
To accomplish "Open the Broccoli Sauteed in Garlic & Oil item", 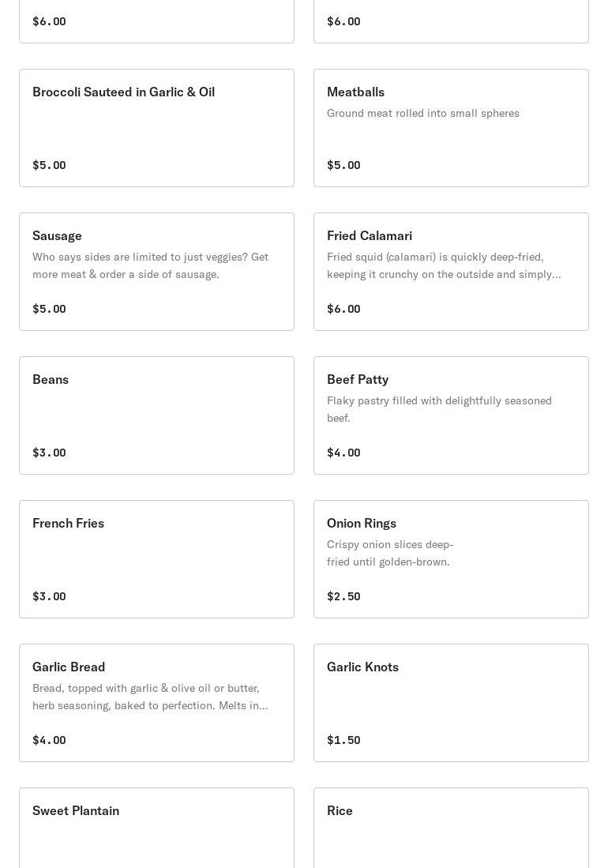I will (x=156, y=127).
